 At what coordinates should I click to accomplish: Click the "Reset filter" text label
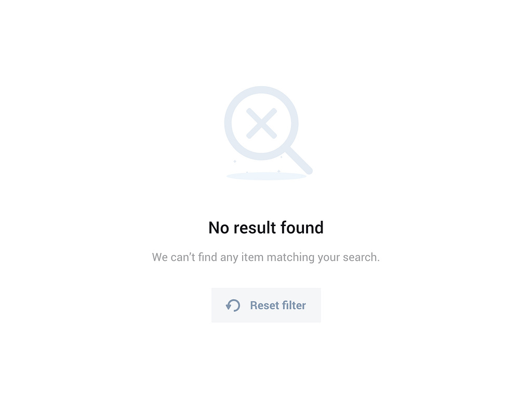278,305
